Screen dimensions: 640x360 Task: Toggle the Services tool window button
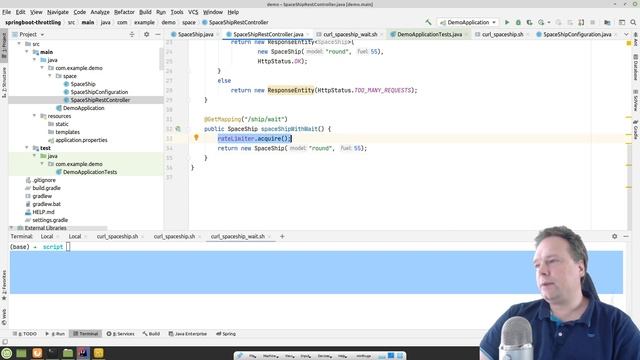120,334
